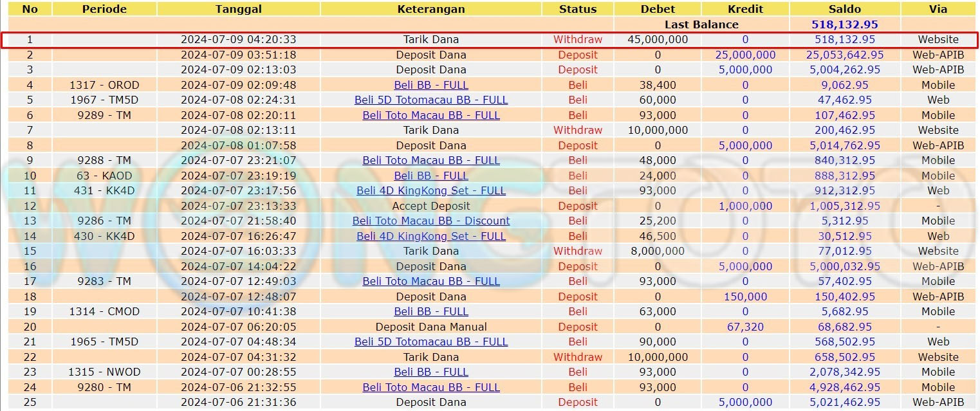
Task: Select the Tarik Dana text in highlighted row 1
Action: pos(431,39)
